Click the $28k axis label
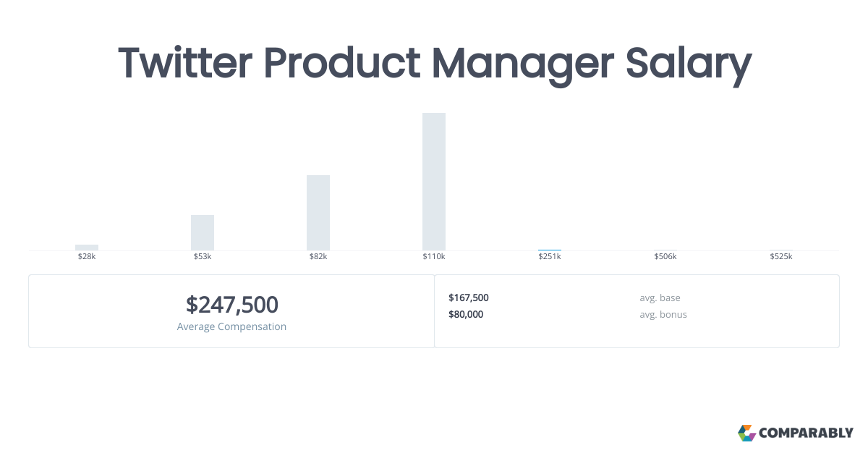The image size is (868, 456). pos(87,257)
